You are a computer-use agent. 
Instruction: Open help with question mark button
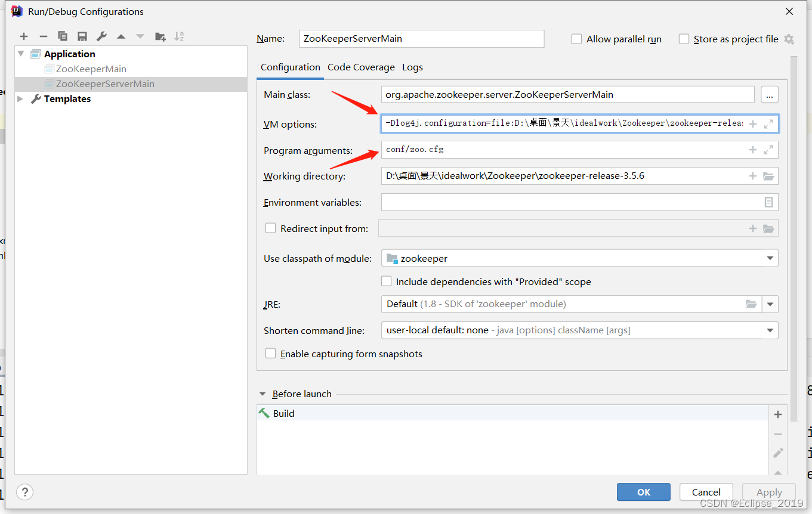coord(24,492)
